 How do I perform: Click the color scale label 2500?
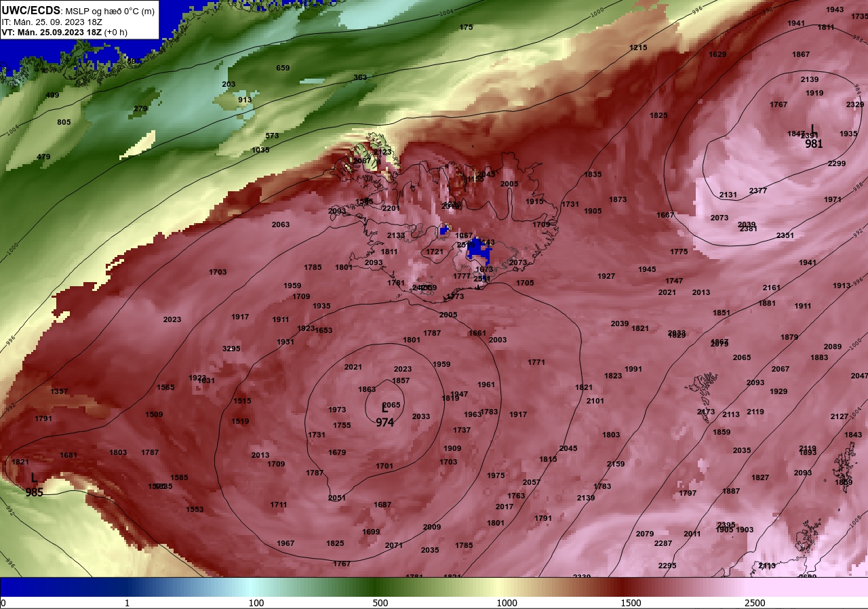pos(755,603)
